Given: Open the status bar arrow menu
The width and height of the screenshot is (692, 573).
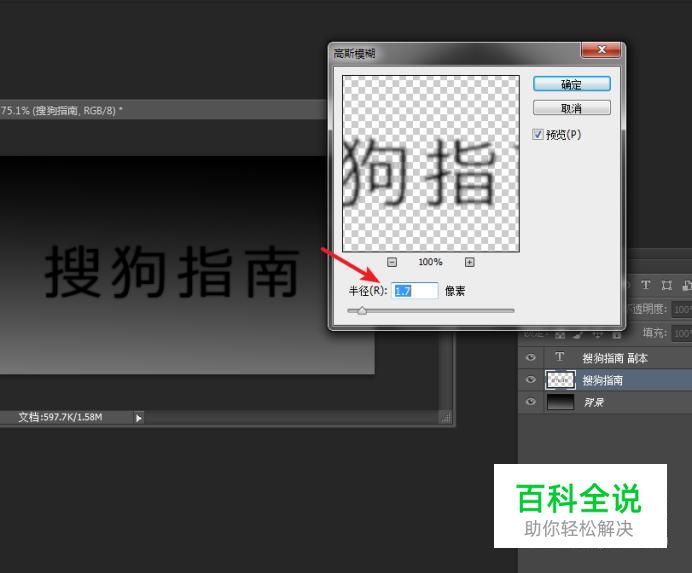Looking at the screenshot, I should [139, 418].
